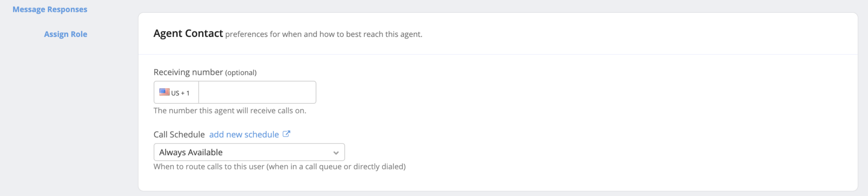This screenshot has width=868, height=196.
Task: Select the Always Available option text
Action: tap(191, 152)
